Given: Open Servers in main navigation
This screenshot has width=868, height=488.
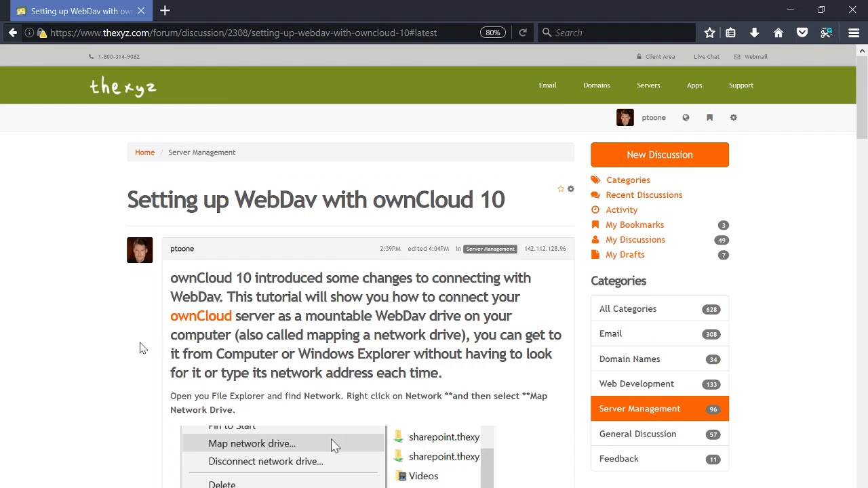Looking at the screenshot, I should pos(648,85).
